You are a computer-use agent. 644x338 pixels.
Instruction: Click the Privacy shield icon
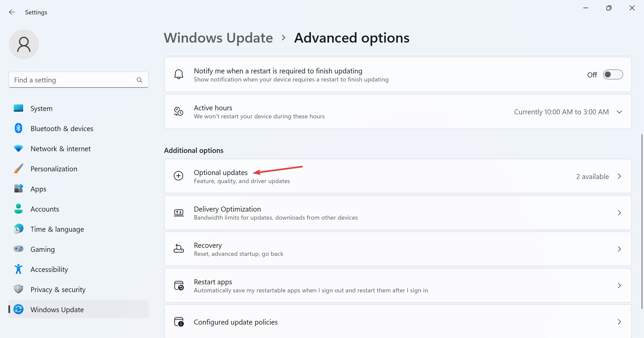18,289
